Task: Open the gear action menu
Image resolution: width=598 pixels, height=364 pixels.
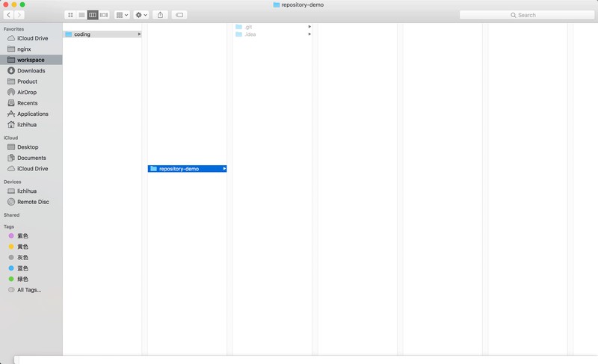Action: 141,15
